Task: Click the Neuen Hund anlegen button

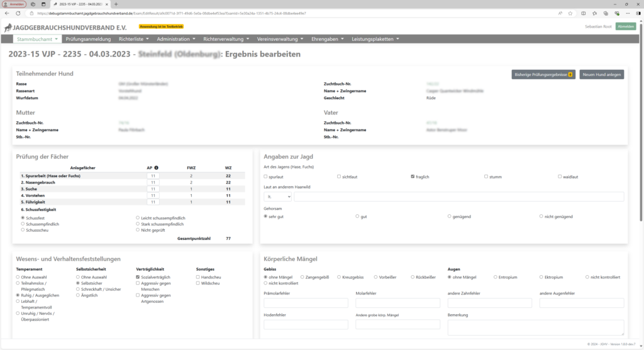Action: pyautogui.click(x=602, y=74)
